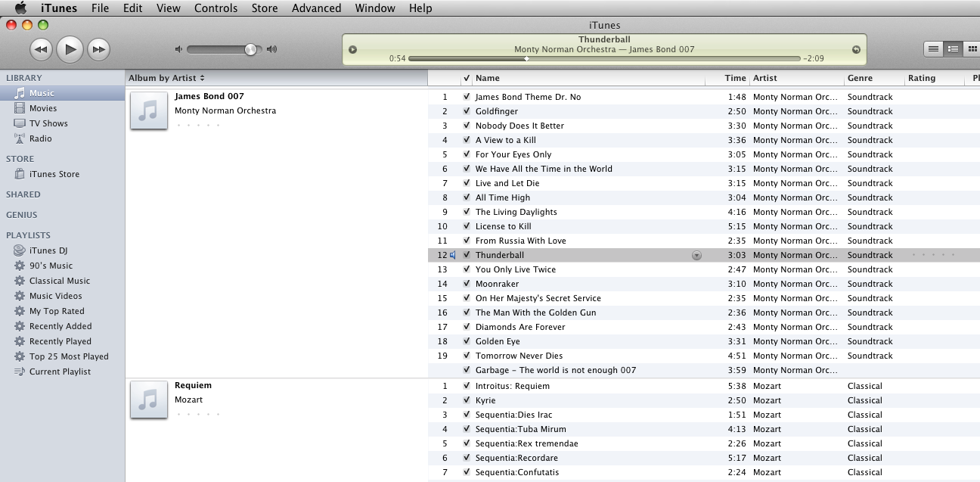Uncheck the Thunderball track checkbox
Viewport: 980px width, 482px height.
(467, 255)
